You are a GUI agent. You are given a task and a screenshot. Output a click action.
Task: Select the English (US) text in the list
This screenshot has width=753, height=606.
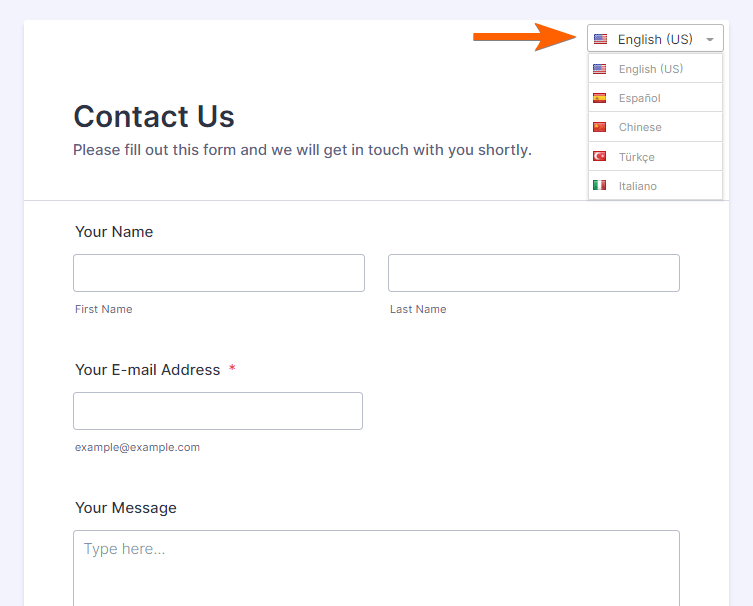[x=651, y=69]
